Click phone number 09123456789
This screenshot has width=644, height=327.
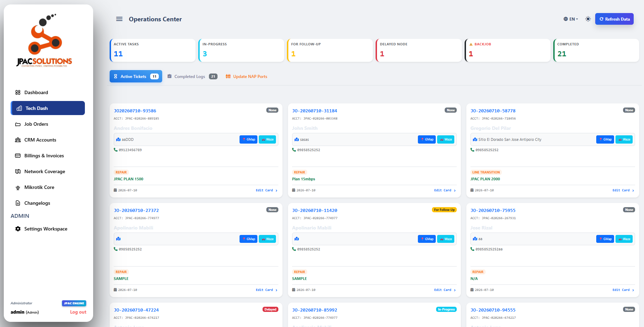click(130, 150)
